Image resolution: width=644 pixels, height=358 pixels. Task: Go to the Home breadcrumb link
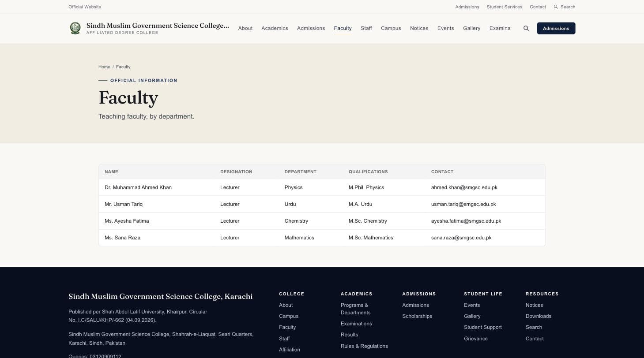104,67
